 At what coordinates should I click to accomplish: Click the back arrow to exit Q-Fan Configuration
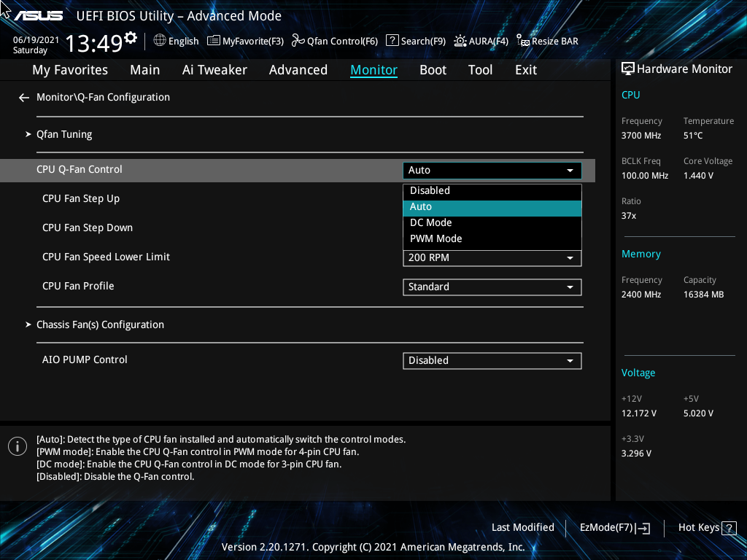coord(23,97)
